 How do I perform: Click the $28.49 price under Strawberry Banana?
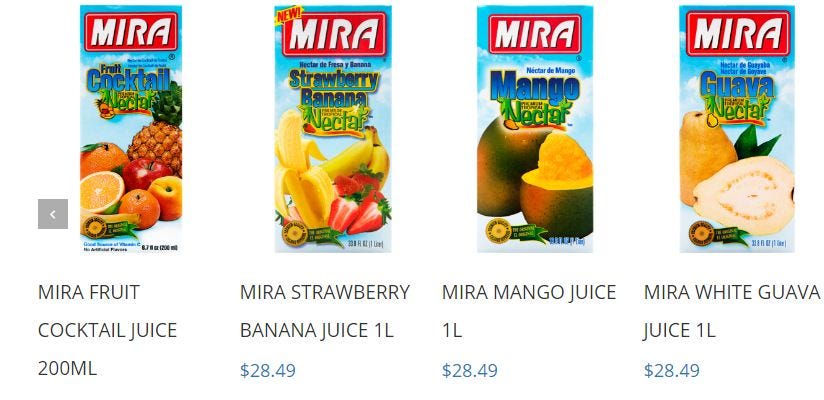[267, 371]
